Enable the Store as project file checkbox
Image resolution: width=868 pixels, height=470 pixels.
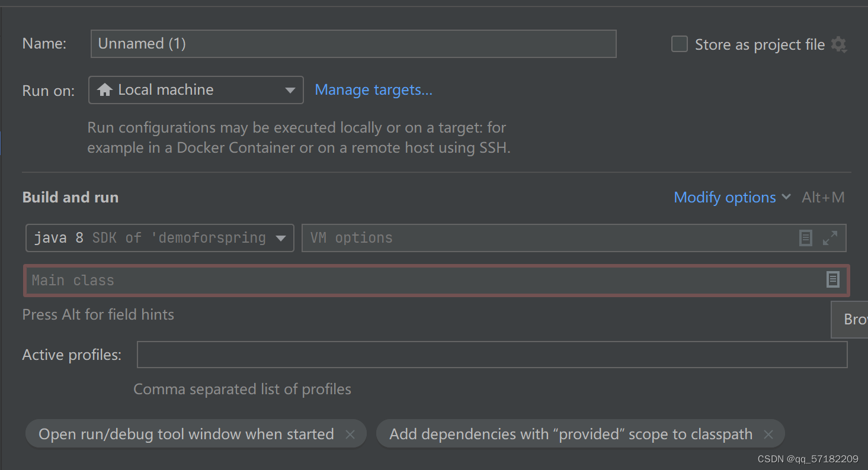tap(679, 43)
